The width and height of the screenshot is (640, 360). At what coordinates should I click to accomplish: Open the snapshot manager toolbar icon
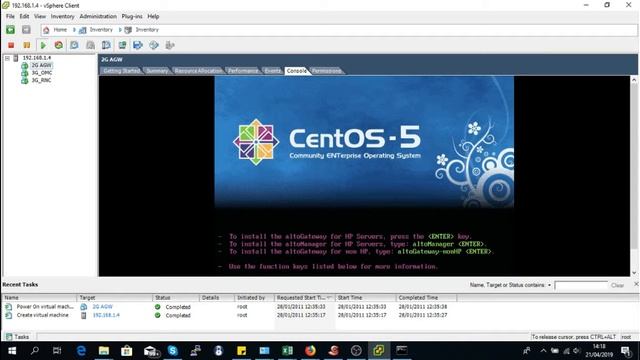pos(106,45)
